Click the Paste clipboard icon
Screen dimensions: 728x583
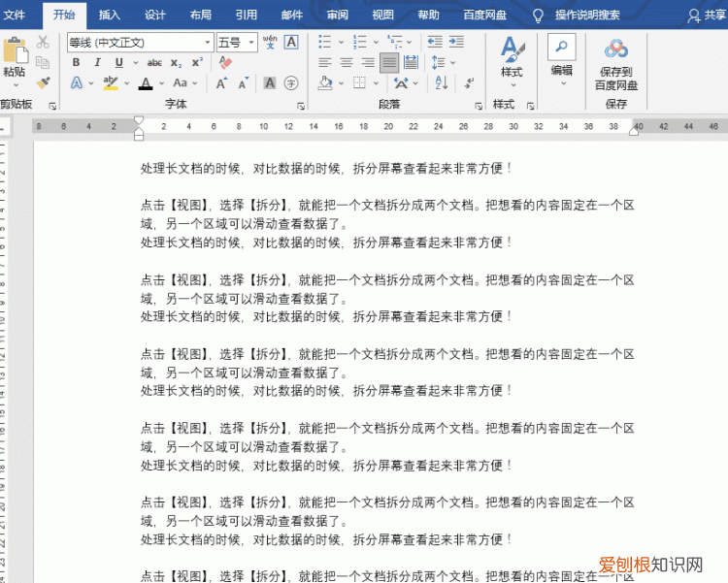coord(15,50)
